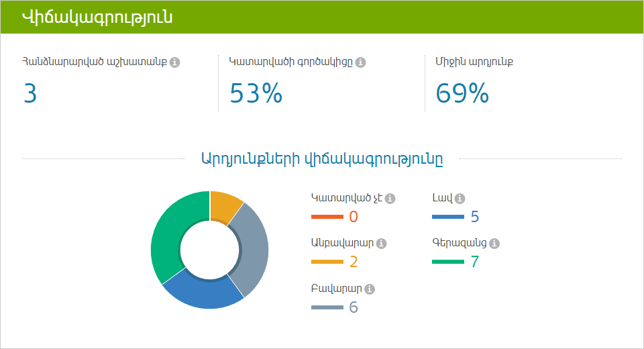Click the assigned work count 3
The height and width of the screenshot is (349, 644).
[x=30, y=93]
